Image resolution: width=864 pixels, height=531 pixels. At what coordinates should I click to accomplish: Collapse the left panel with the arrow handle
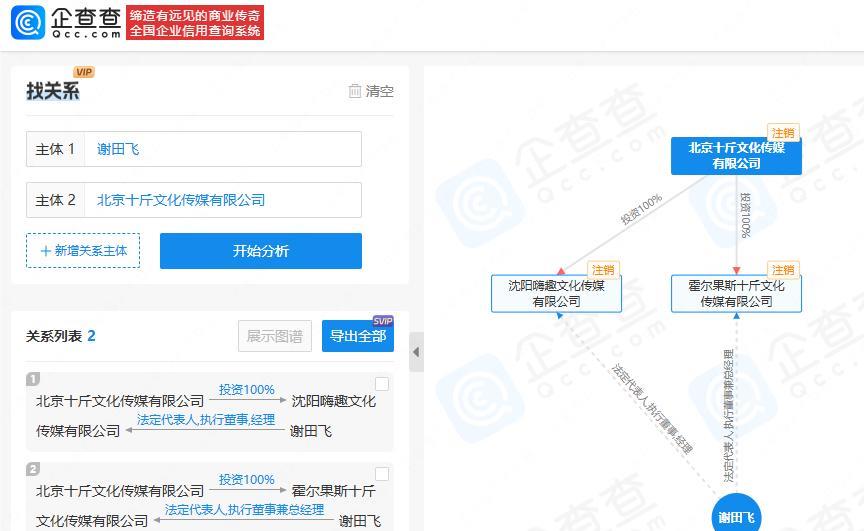416,352
